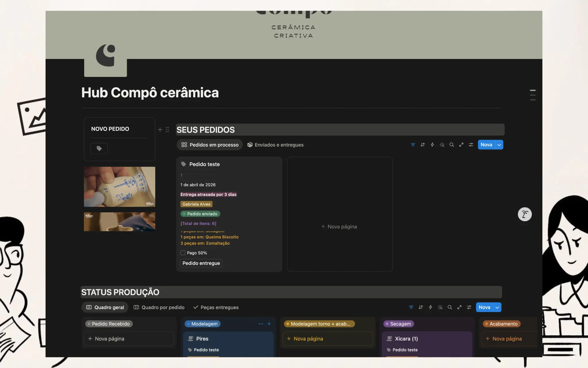This screenshot has width=588, height=368.
Task: Open the filter icon in SEUS PEDIDOS toolbar
Action: coord(413,145)
